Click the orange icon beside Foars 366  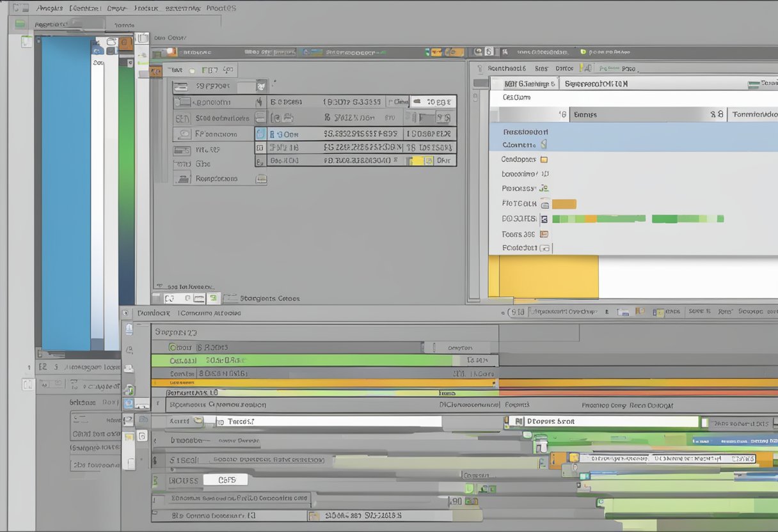(544, 234)
